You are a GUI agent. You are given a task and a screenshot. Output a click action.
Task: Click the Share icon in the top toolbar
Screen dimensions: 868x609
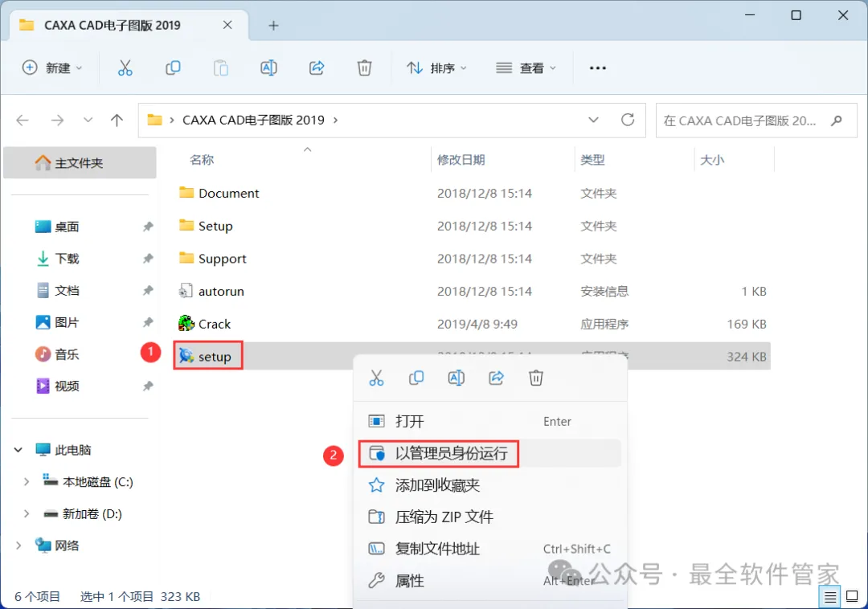[317, 68]
